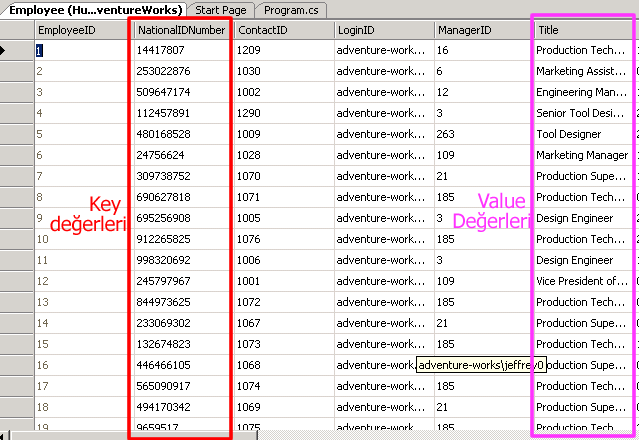This screenshot has height=440, width=639.
Task: Click the ManagerID column header
Action: [x=482, y=30]
